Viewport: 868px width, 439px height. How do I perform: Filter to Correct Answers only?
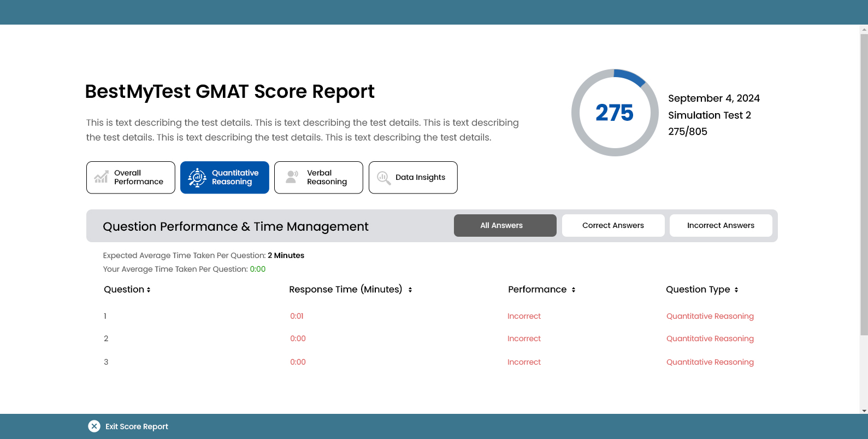[613, 225]
